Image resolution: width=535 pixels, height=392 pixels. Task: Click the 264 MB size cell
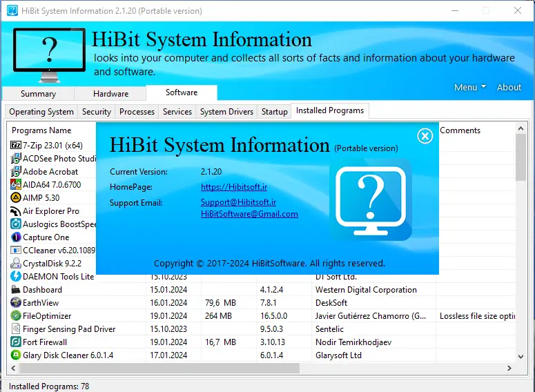point(218,316)
